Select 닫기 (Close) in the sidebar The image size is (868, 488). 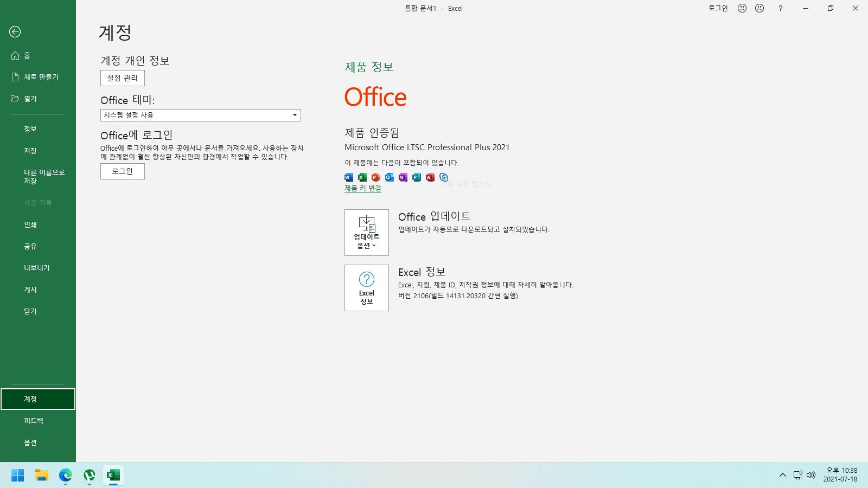pos(38,311)
